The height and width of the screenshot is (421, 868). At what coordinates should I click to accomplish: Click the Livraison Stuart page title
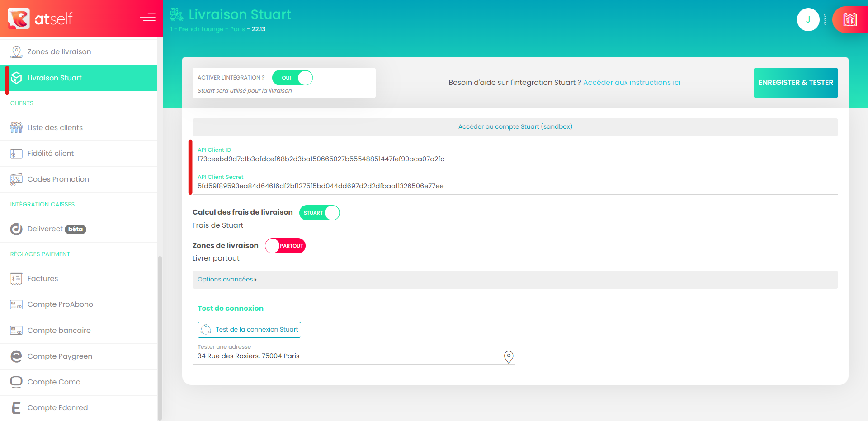pyautogui.click(x=240, y=14)
